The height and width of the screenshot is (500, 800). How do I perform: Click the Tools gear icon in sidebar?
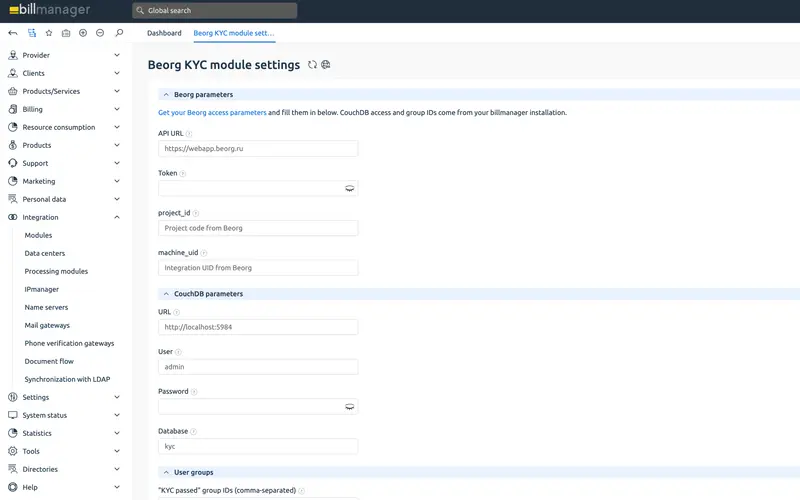click(13, 451)
